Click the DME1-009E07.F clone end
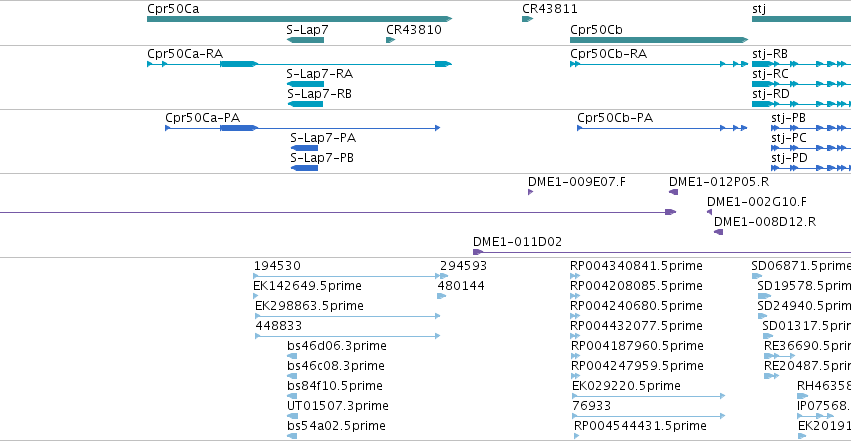 coord(530,192)
